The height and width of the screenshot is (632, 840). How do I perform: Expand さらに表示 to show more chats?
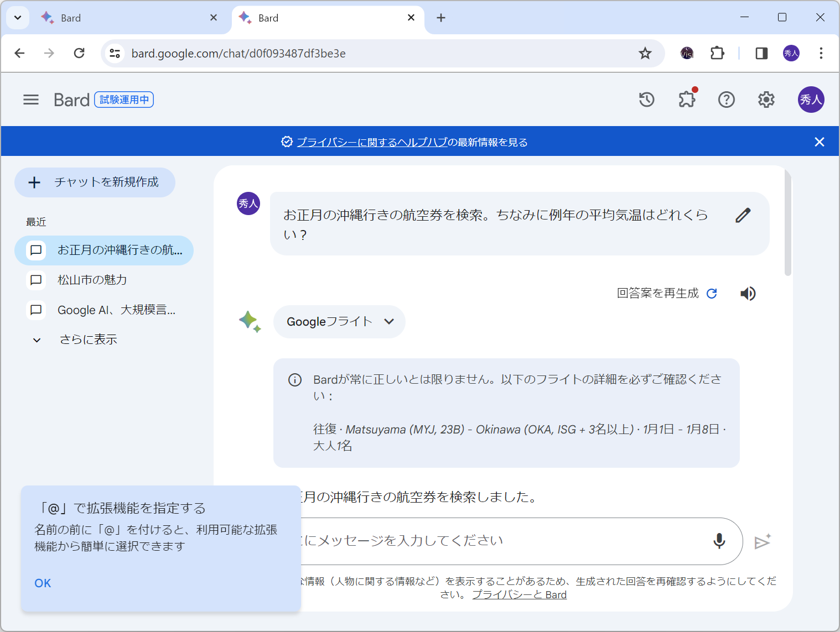(x=88, y=339)
